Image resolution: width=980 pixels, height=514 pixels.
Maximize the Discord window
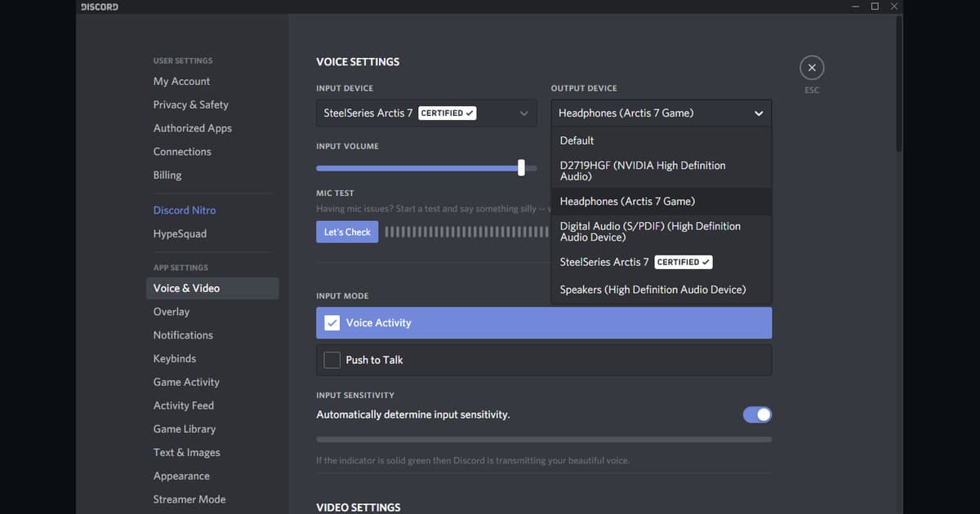[875, 7]
